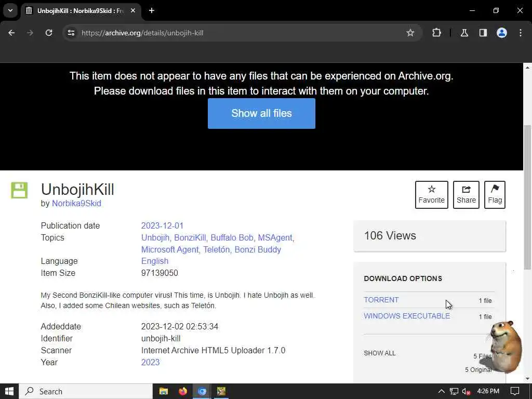The image size is (532, 399).
Task: Go back to previous page
Action: tap(11, 33)
